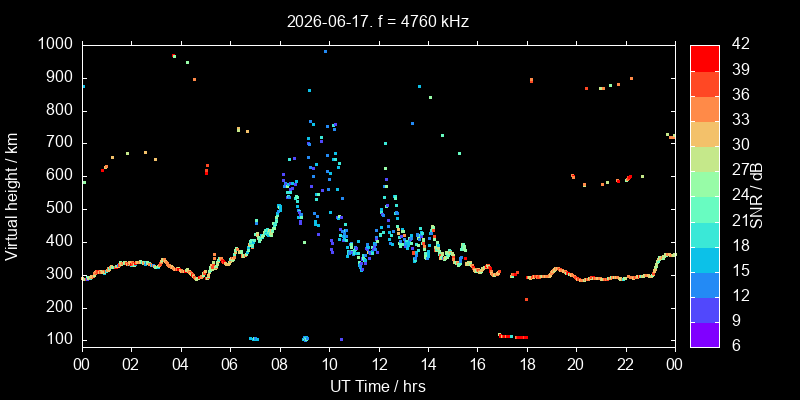Image resolution: width=800 pixels, height=400 pixels.
Task: Click the red echo trace near 100 km at 17-18 hrs
Action: tap(513, 336)
